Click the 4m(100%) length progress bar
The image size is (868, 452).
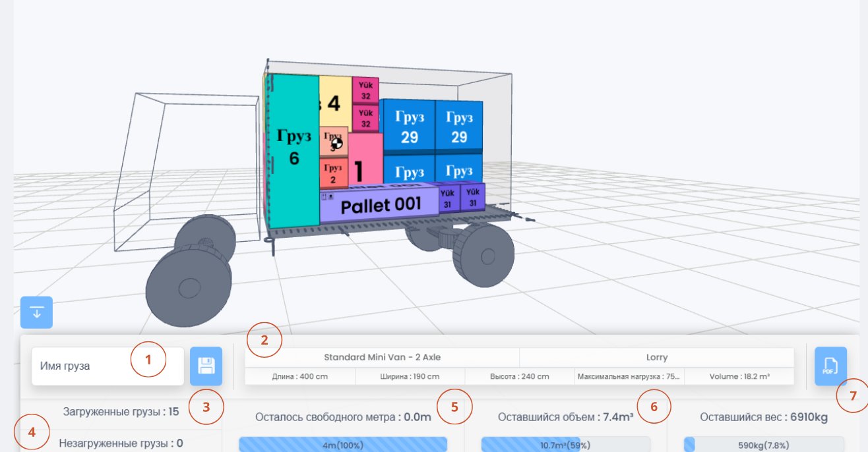(x=343, y=445)
